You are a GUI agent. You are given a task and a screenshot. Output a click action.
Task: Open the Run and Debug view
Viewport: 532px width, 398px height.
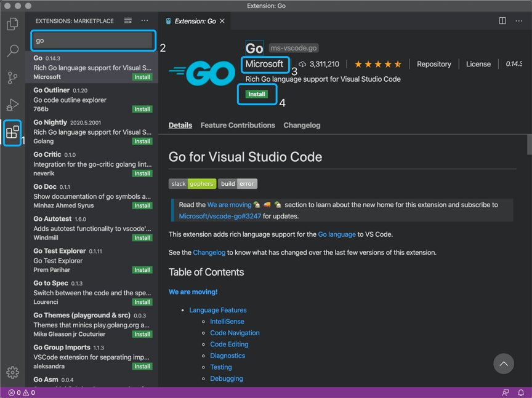point(12,105)
